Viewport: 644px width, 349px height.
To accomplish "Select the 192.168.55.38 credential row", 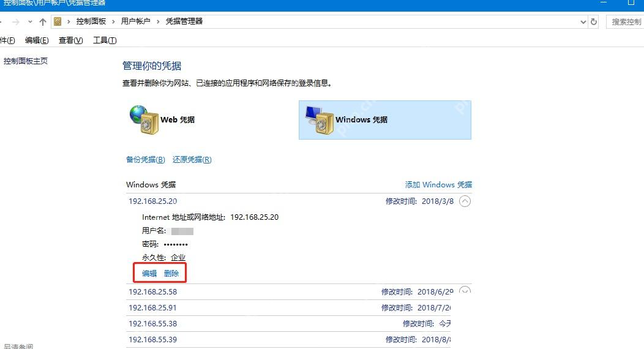I will pos(288,324).
